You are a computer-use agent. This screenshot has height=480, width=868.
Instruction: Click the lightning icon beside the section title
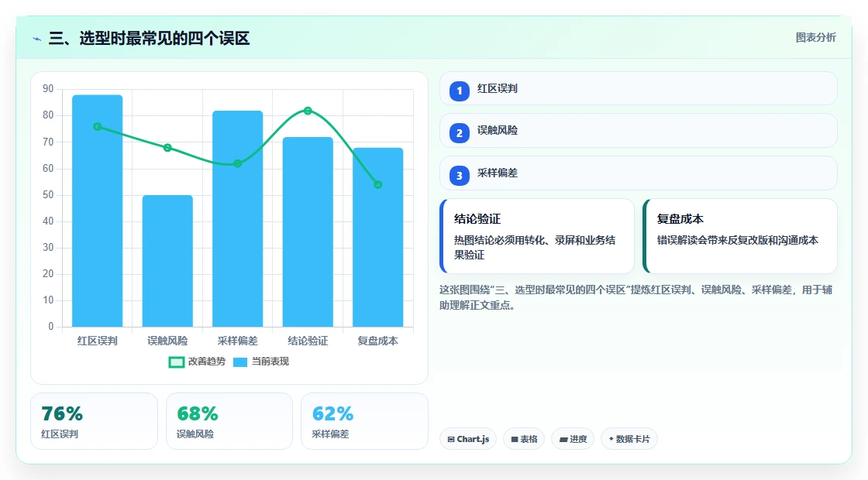click(37, 39)
